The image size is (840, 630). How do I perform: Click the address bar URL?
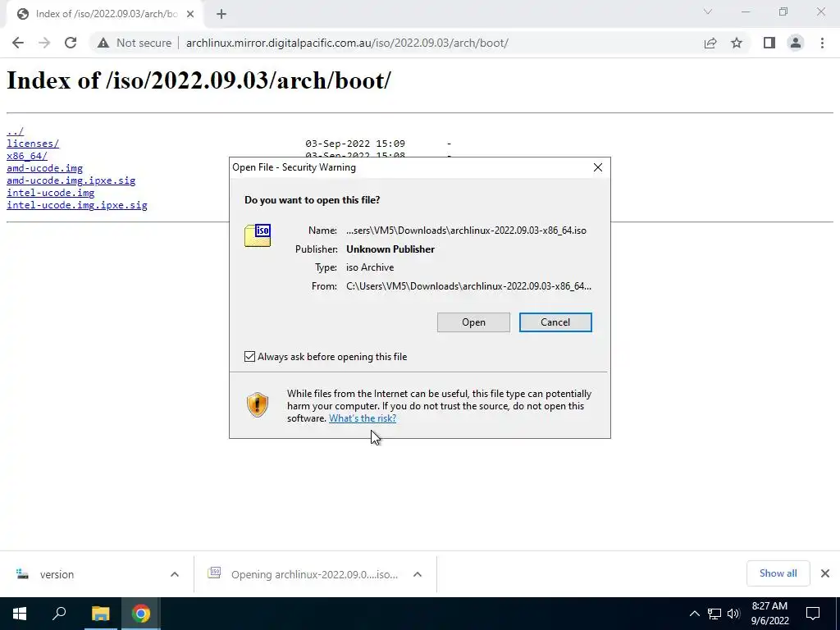pos(347,43)
